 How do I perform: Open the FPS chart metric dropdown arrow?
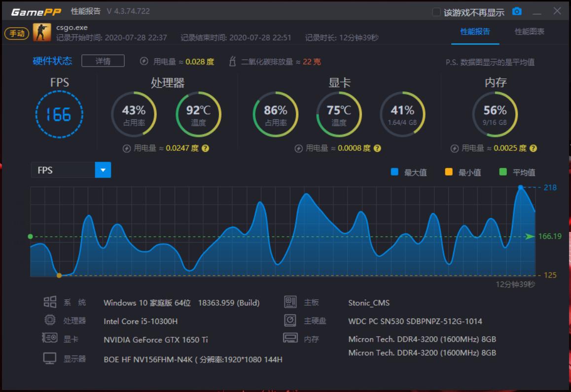pos(103,170)
